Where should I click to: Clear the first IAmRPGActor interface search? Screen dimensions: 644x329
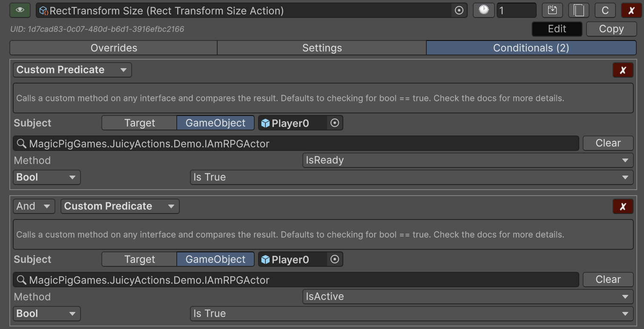click(608, 143)
